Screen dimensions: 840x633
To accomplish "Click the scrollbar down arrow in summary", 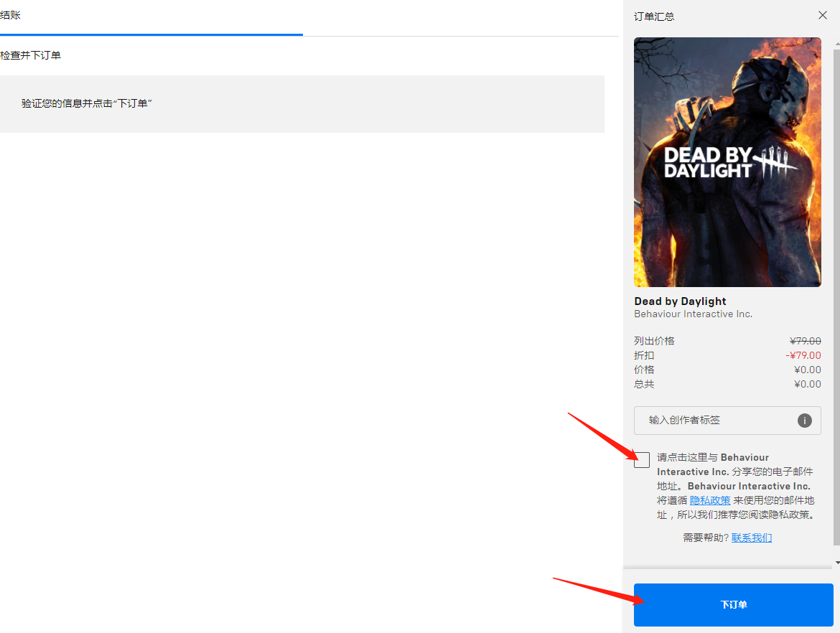I will [x=836, y=562].
